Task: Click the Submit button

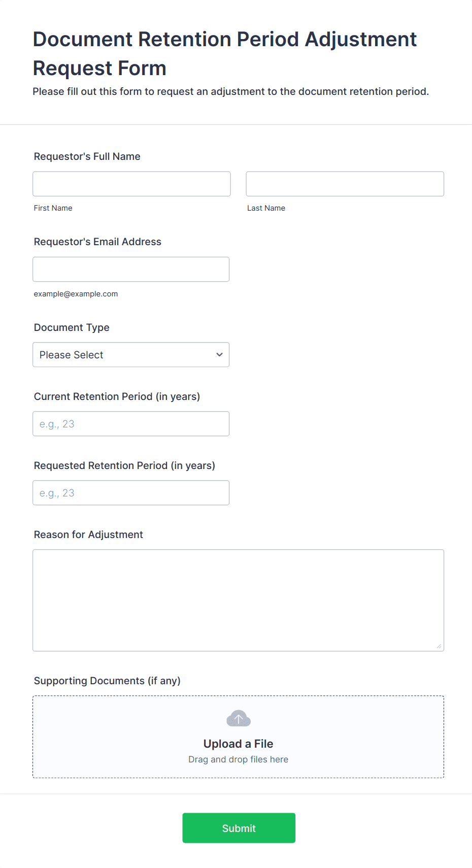Action: click(239, 828)
